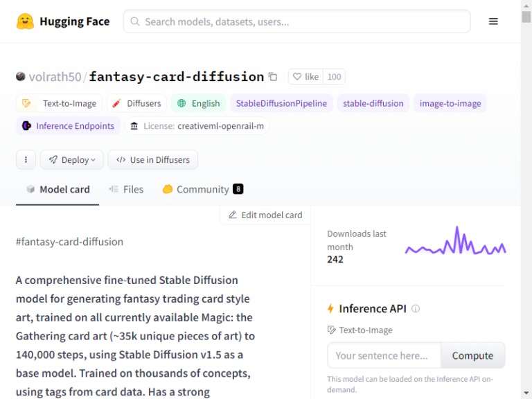This screenshot has height=399, width=532.
Task: Select the StableDiffusionPipeline tag
Action: point(281,103)
